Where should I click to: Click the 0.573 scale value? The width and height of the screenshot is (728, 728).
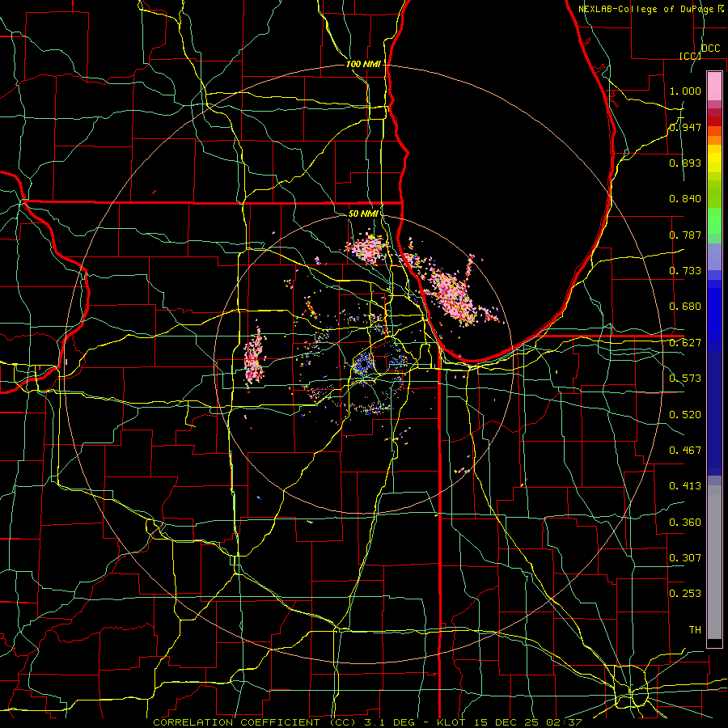tap(685, 379)
